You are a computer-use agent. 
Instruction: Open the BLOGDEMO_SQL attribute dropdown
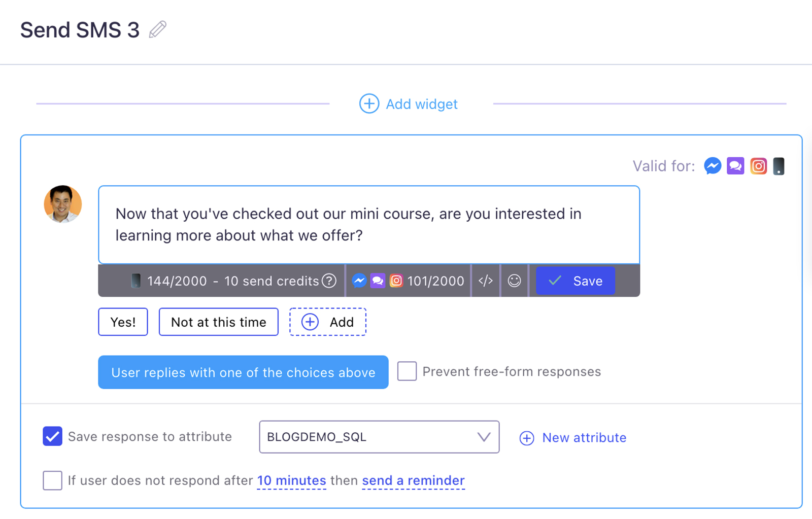coord(379,437)
